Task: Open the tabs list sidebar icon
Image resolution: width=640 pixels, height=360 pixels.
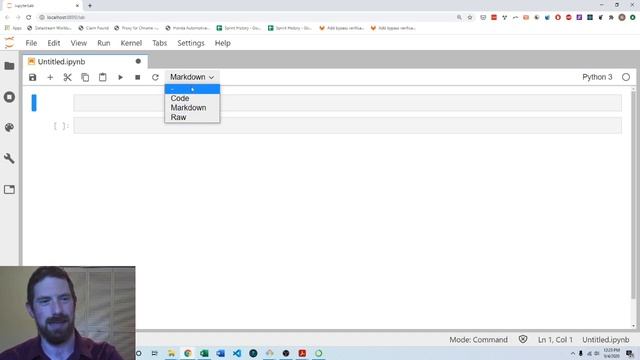Action: tap(9, 189)
